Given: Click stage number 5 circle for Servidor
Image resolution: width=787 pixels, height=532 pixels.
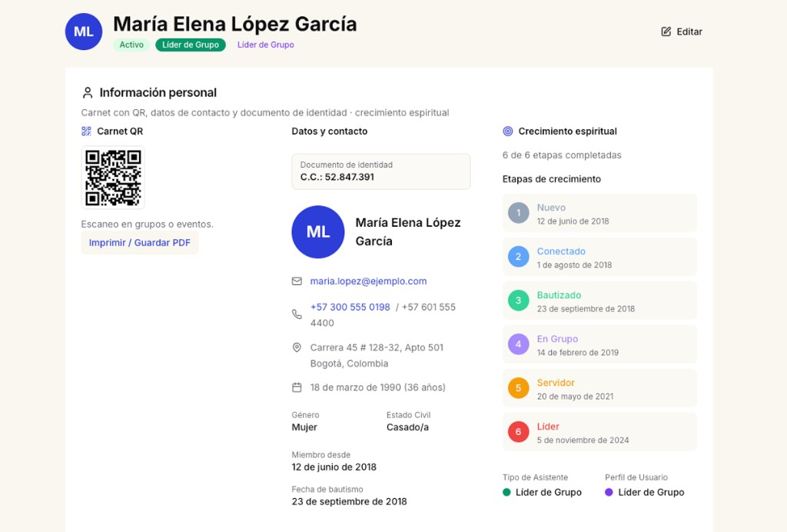Looking at the screenshot, I should [519, 388].
